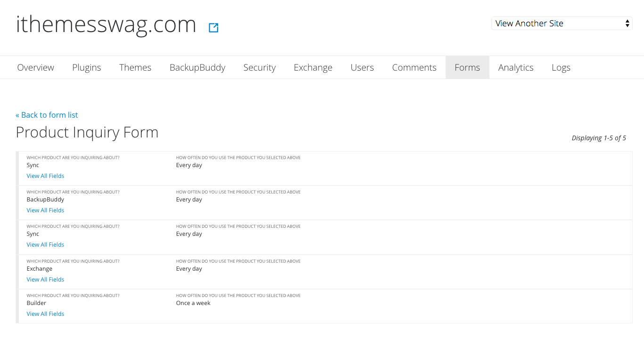Open the BackupBuddy tab
The image size is (644, 338).
197,67
